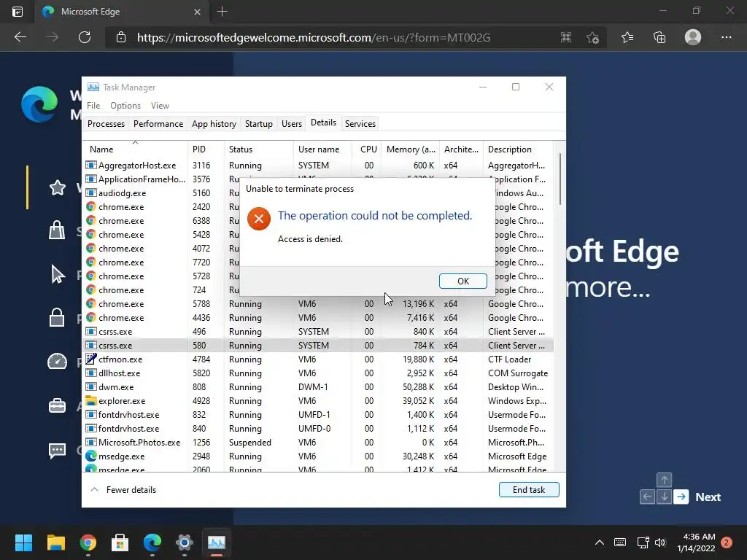Sort by the Name column header
747x560 pixels.
[135, 149]
